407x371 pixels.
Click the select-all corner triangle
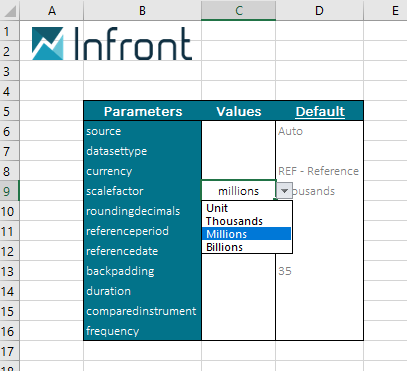pos(10,10)
